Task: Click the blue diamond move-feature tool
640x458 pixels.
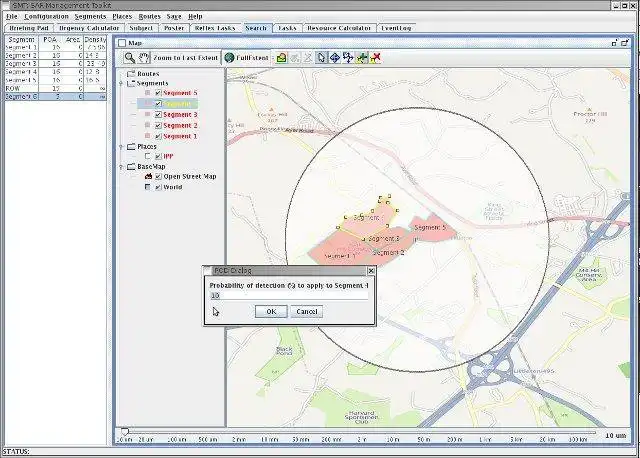Action: (x=335, y=58)
